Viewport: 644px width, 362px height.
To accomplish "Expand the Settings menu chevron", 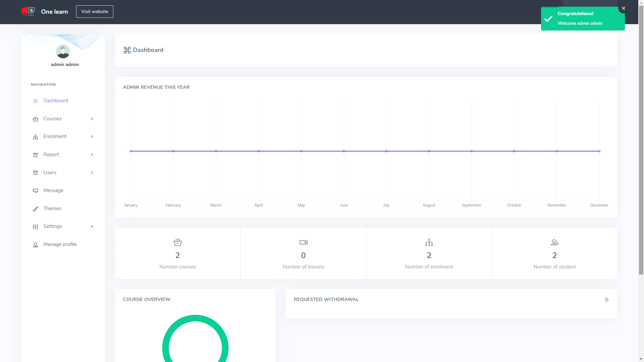I will pyautogui.click(x=92, y=226).
